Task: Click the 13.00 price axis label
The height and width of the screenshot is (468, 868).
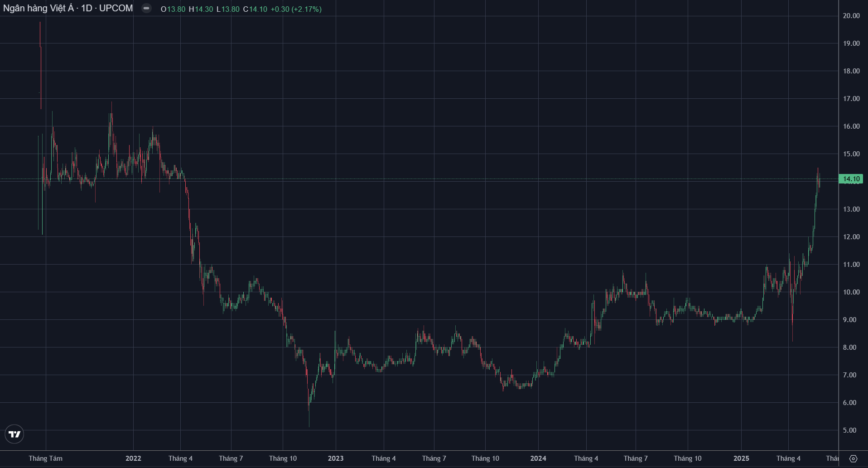Action: (x=851, y=209)
